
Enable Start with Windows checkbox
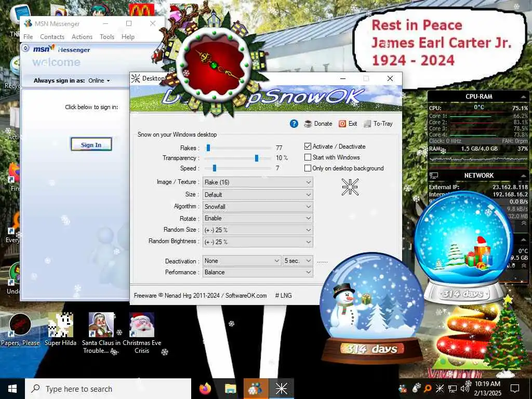(308, 157)
